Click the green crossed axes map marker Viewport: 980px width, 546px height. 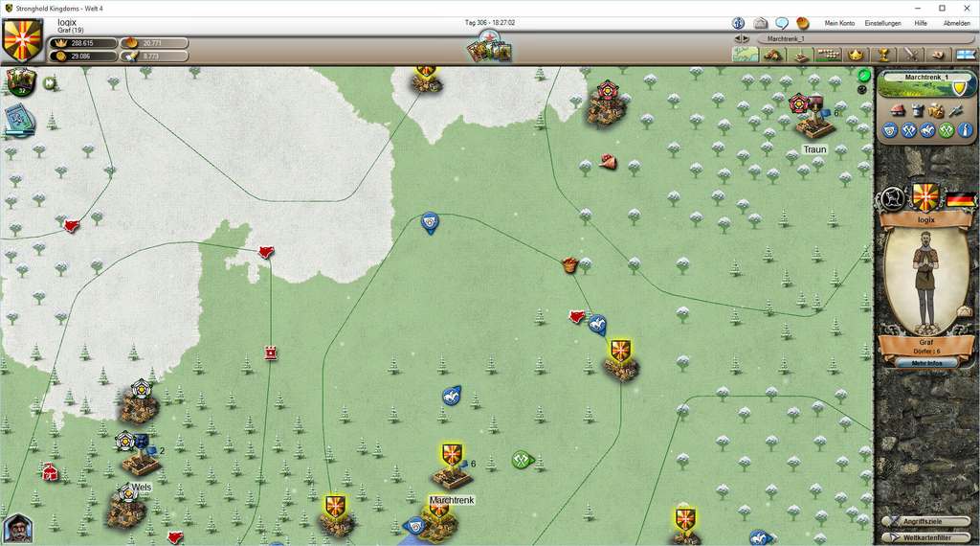tap(522, 461)
